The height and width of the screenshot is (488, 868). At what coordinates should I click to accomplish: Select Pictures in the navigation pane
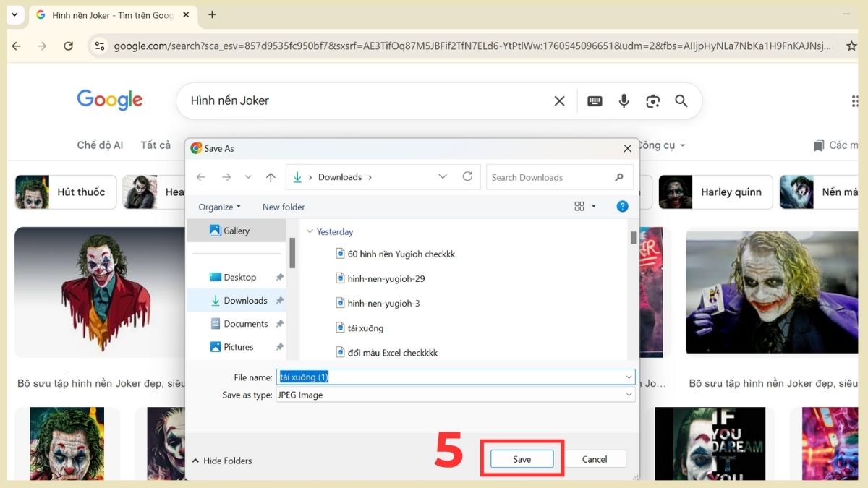(238, 347)
